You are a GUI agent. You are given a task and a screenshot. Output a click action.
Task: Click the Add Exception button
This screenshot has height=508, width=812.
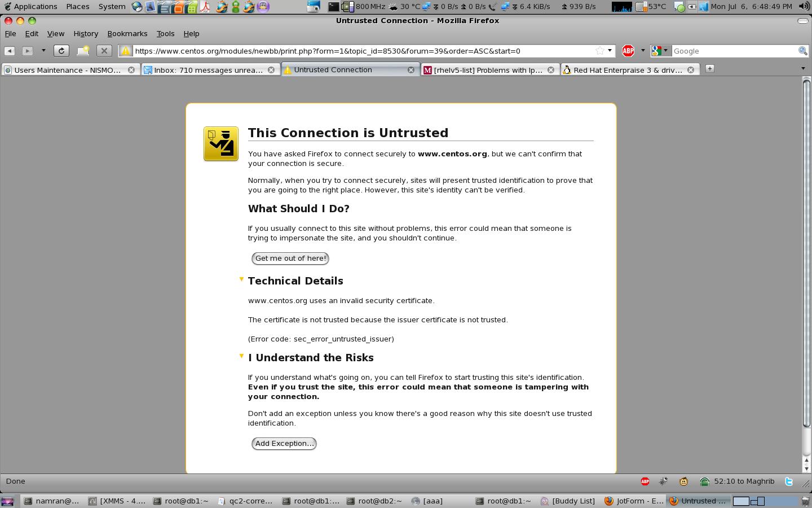point(284,444)
